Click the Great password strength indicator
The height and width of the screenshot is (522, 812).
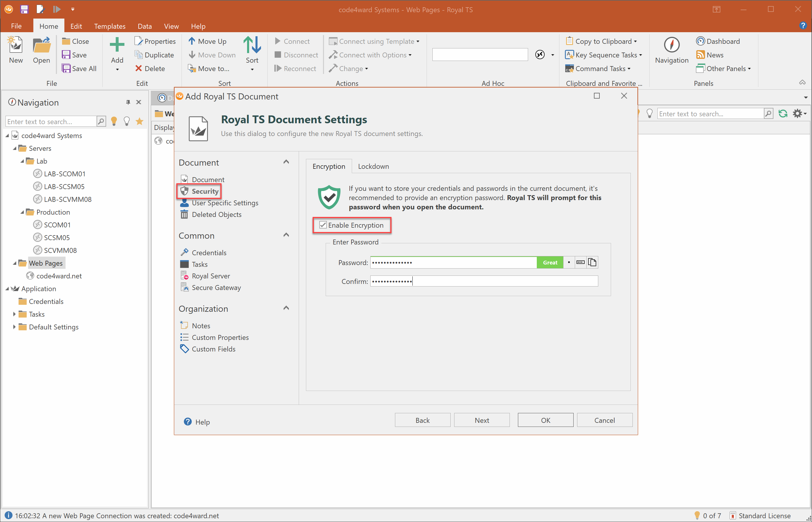point(550,262)
